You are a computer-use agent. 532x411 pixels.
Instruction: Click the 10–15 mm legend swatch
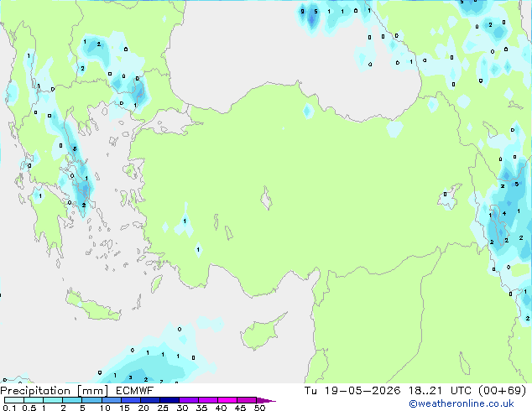point(111,400)
